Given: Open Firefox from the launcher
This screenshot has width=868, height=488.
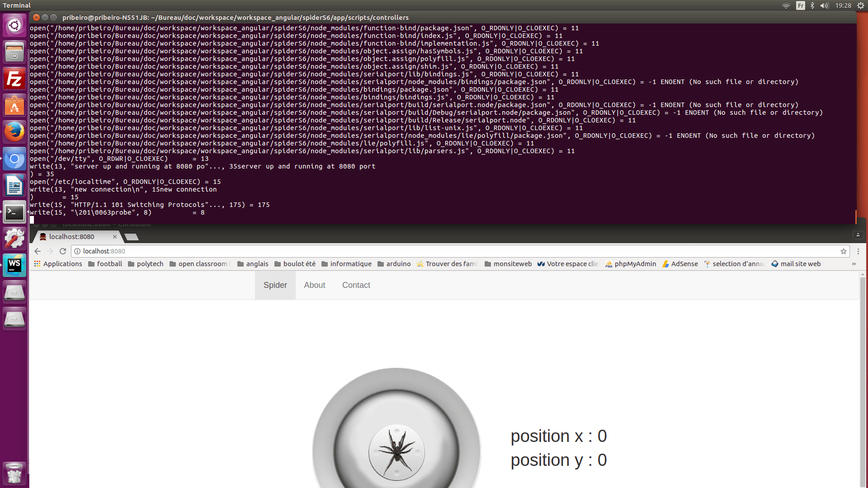Looking at the screenshot, I should (14, 132).
